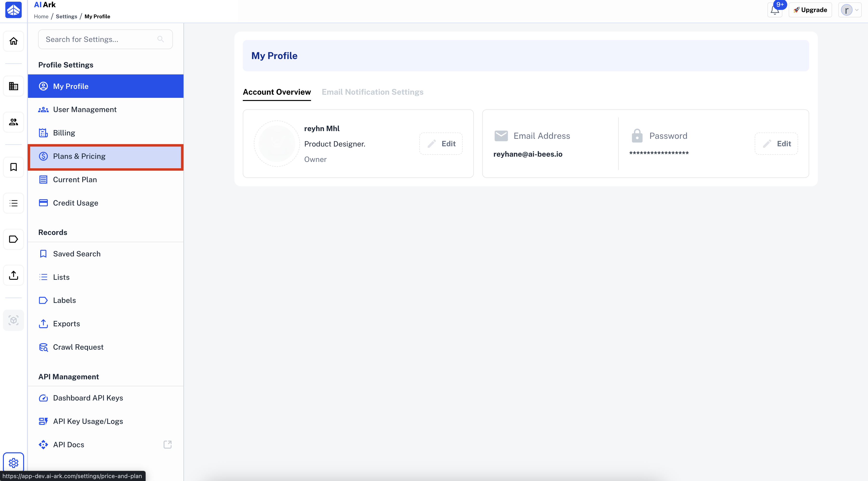
Task: Open Plans & Pricing settings
Action: click(x=105, y=156)
